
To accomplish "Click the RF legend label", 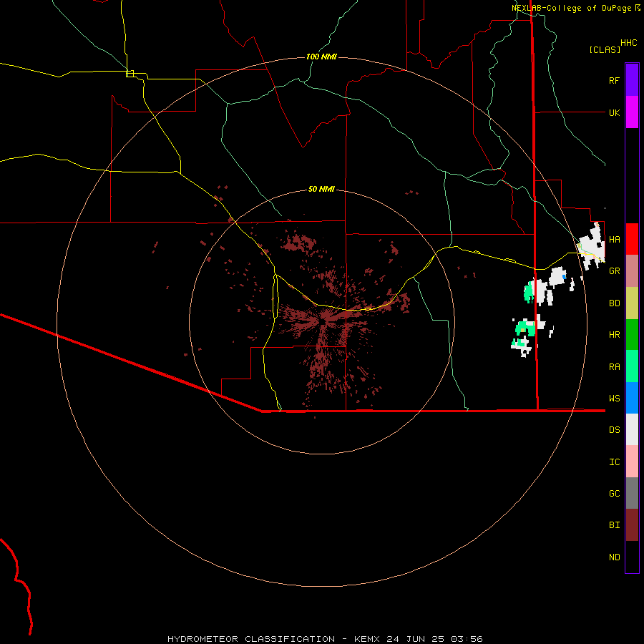I will [x=615, y=80].
